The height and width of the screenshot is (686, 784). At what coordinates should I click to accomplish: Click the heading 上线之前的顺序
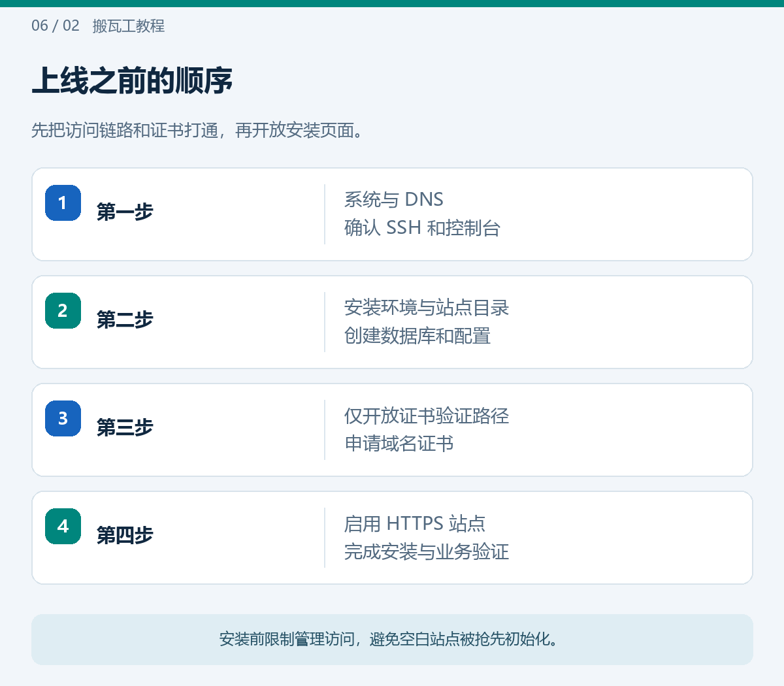pyautogui.click(x=132, y=81)
